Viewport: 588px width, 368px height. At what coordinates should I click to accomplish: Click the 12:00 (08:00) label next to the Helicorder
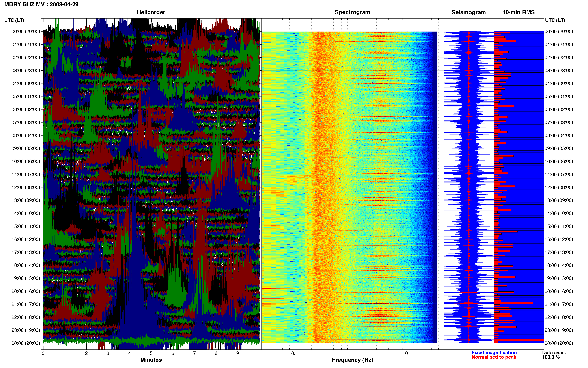tap(26, 187)
